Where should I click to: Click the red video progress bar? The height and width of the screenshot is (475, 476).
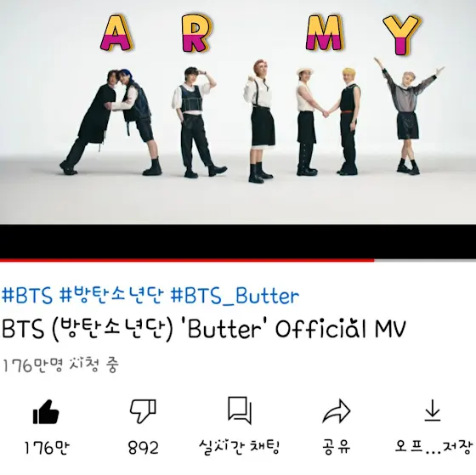tap(187, 260)
